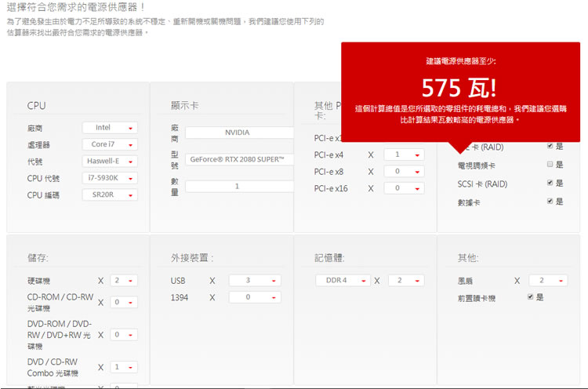
Task: Open the CPU 編碼 dropdown showing SR20R
Action: click(110, 194)
